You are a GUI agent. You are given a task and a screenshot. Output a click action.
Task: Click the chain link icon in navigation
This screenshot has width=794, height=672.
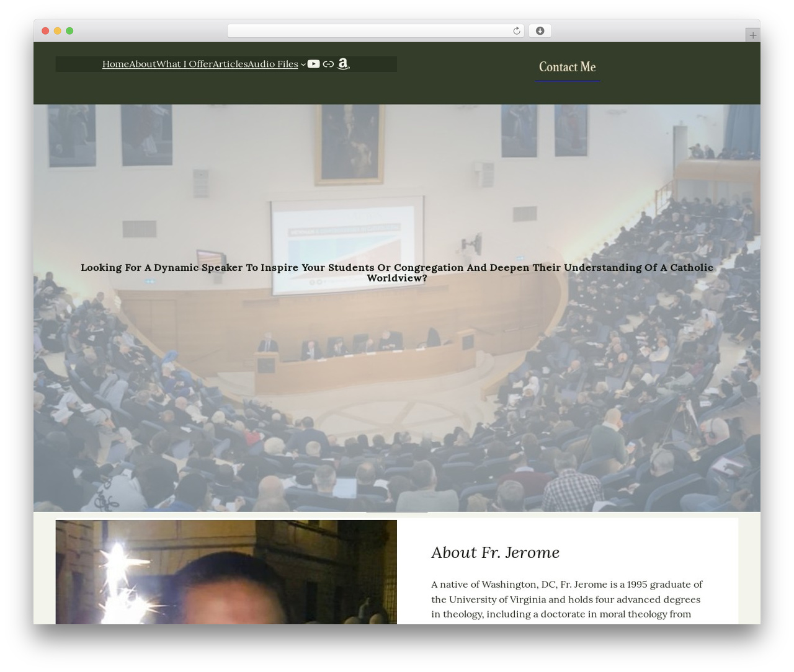[x=328, y=64]
